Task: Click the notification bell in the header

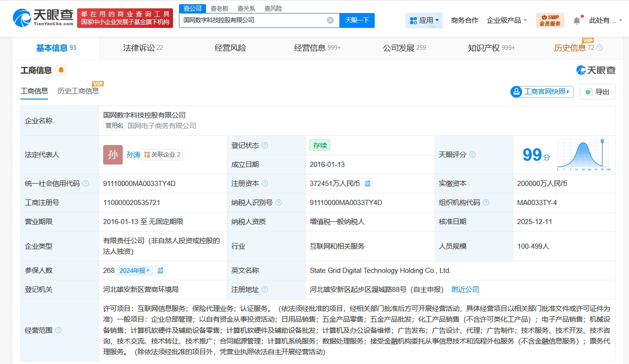Action: pos(576,20)
